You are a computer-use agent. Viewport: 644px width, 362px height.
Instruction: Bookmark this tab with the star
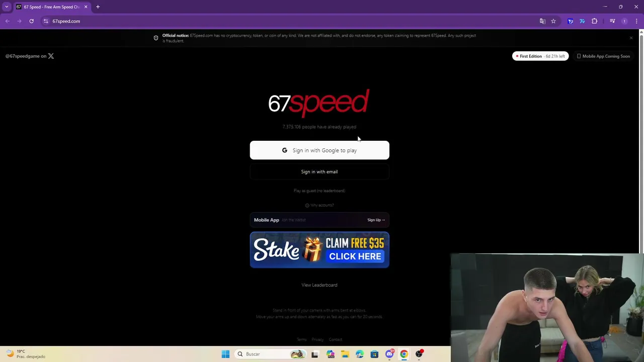click(553, 21)
